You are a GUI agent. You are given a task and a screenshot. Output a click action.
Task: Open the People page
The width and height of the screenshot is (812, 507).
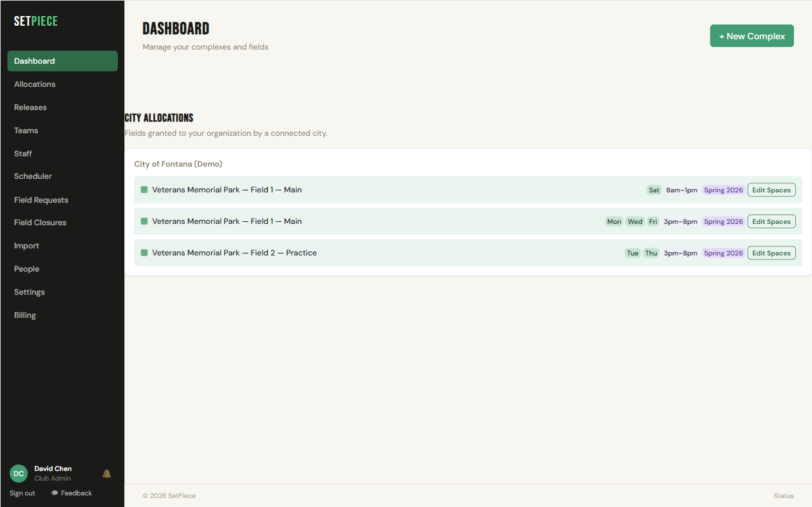click(x=62, y=269)
